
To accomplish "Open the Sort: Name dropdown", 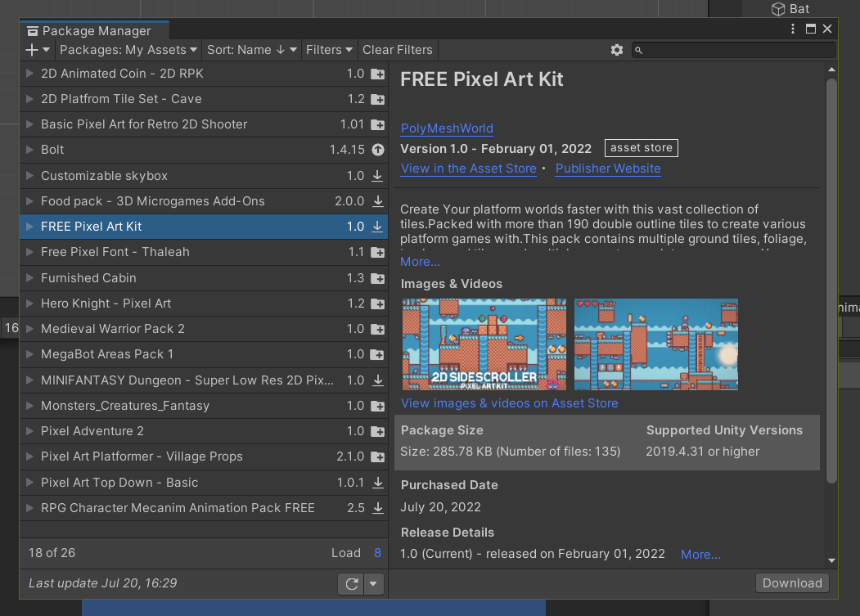I will (252, 50).
